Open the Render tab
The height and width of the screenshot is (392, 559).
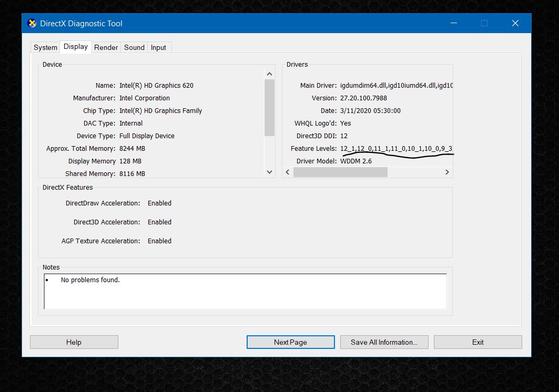[106, 47]
